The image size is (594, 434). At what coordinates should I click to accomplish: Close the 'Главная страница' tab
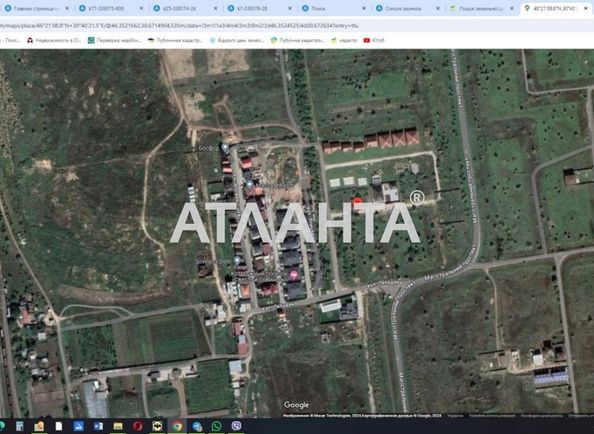(x=67, y=8)
